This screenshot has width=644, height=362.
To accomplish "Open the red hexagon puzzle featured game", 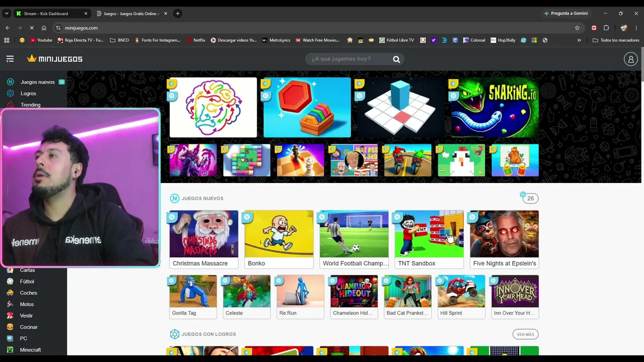I will pos(307,107).
